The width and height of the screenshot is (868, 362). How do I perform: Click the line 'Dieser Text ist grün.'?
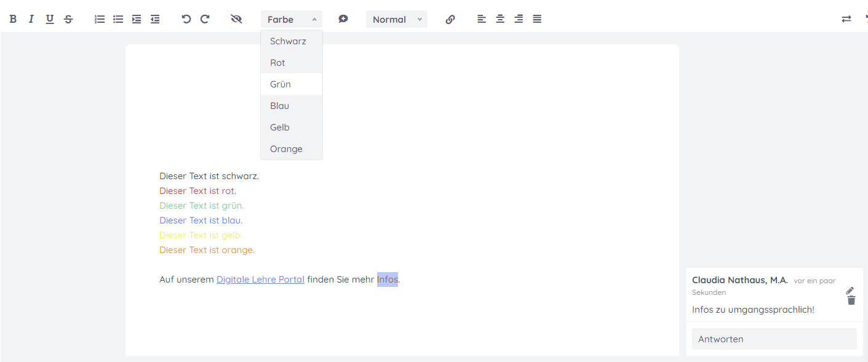[x=202, y=206]
